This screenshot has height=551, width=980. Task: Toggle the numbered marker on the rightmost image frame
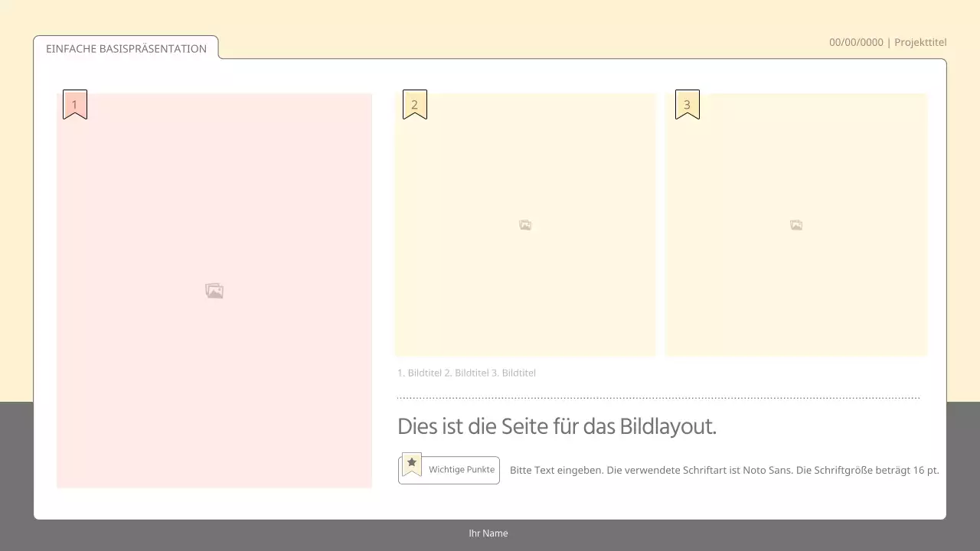[x=687, y=105]
